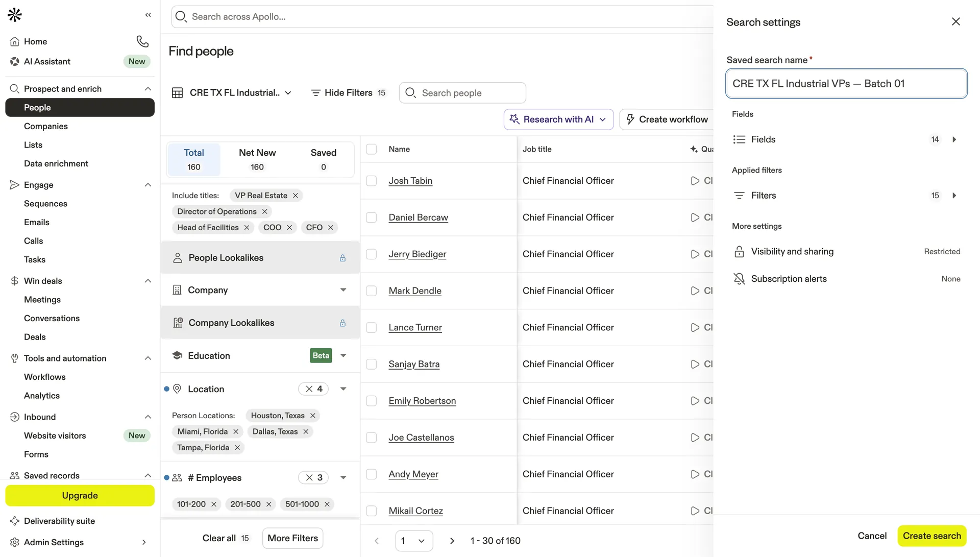Screen dimensions: 980x557
Task: Click the Apollo logo icon
Action: [15, 15]
